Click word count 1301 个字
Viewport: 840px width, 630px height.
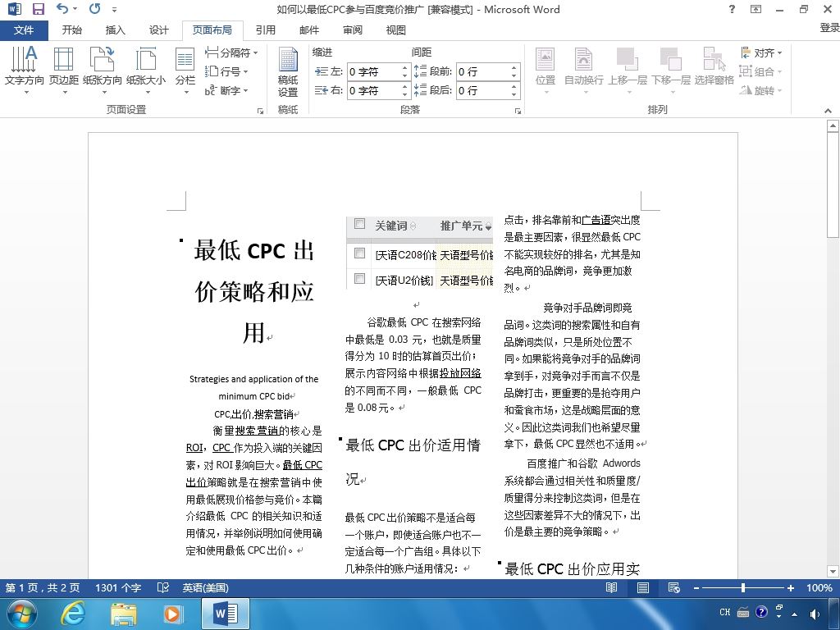pyautogui.click(x=118, y=587)
